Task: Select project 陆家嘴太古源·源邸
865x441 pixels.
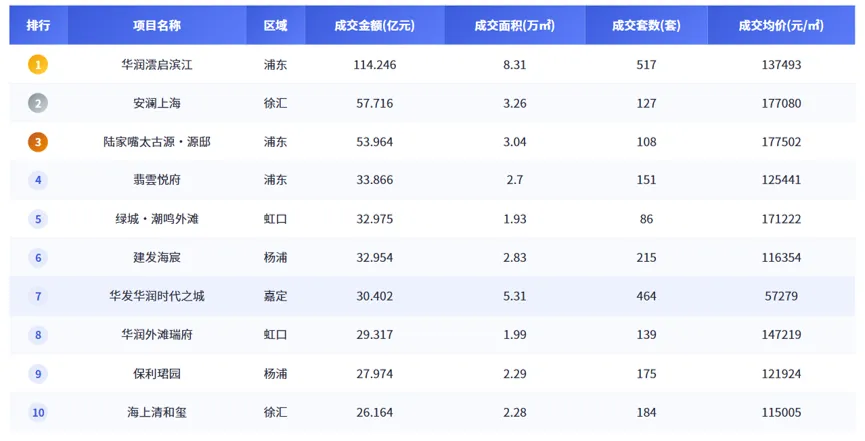Action: 157,142
